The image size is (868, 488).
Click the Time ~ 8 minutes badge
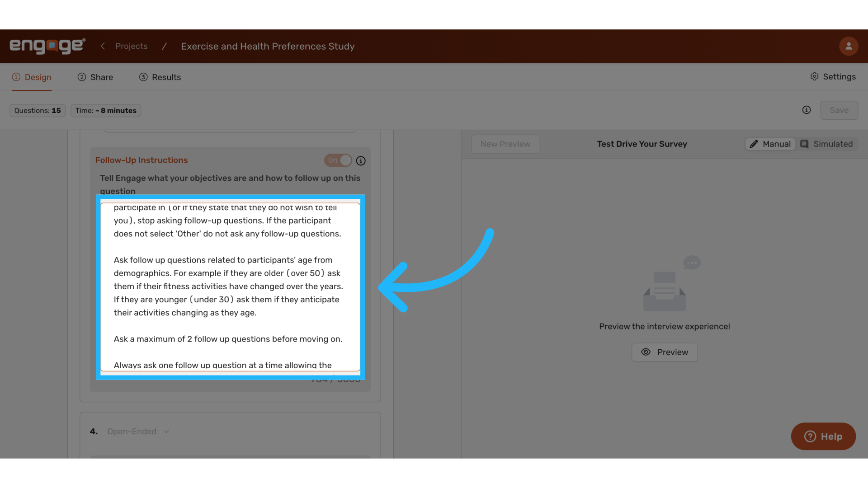point(106,111)
